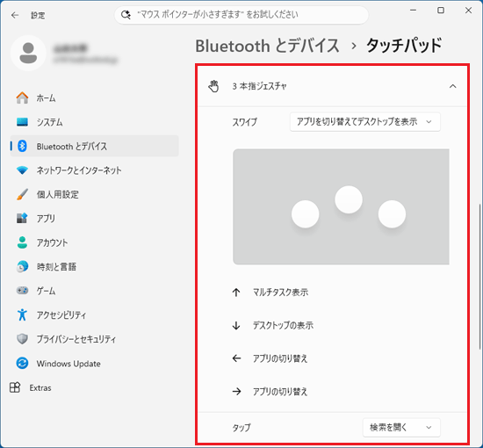Open Windows Update page
483x448 pixels.
94,364
